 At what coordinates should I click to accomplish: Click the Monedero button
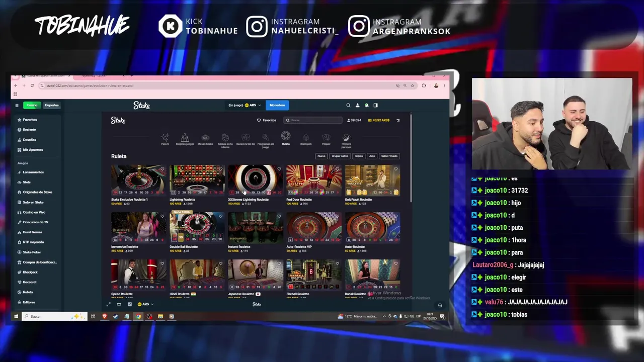(x=277, y=105)
